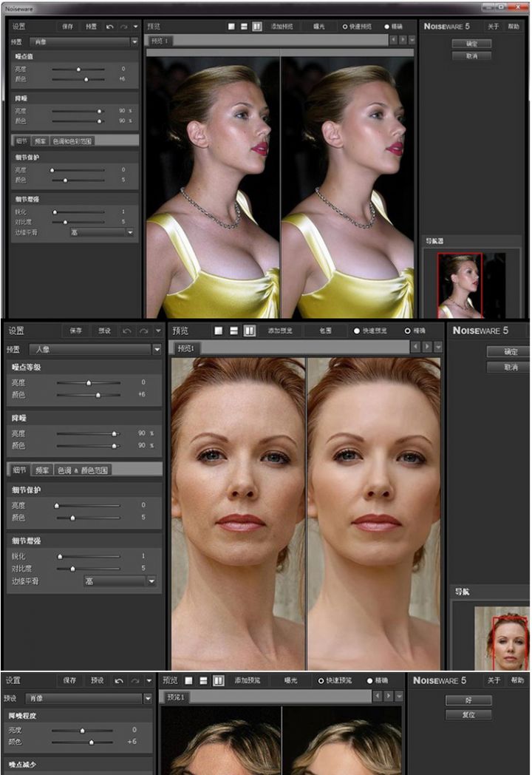Go to next preview tab in the middle window
532x775 pixels.
click(x=426, y=347)
